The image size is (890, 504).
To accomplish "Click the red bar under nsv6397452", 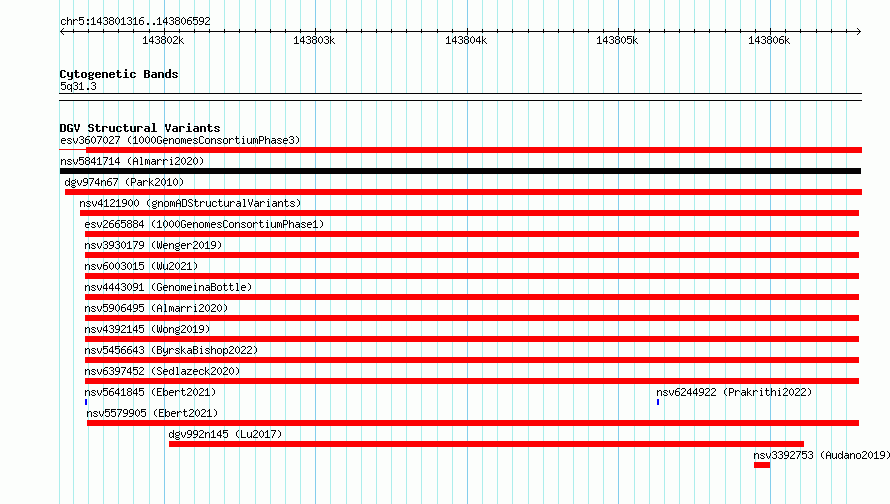I will (472, 381).
